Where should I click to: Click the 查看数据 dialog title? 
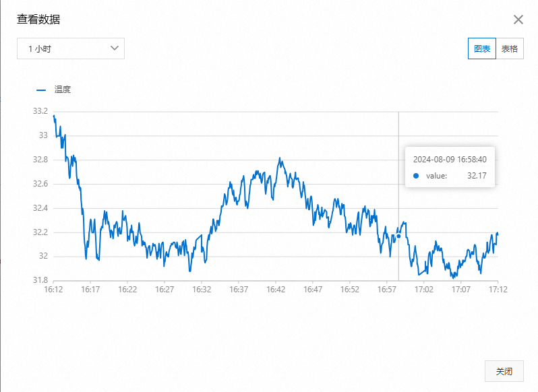pyautogui.click(x=38, y=20)
